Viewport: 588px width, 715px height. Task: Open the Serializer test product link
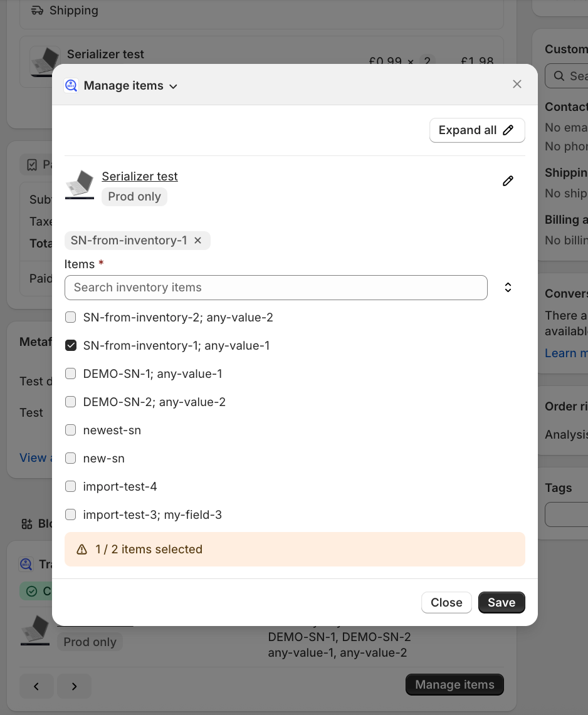pyautogui.click(x=140, y=177)
